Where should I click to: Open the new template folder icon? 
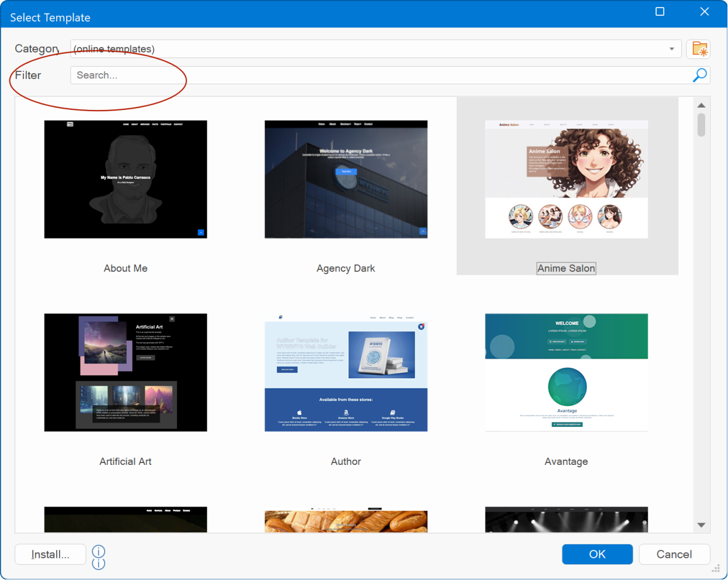point(699,49)
